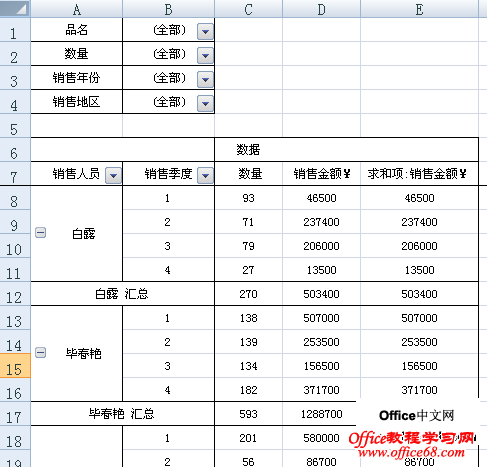Open the 品名 filter dropdown
This screenshot has height=467, width=487.
(205, 32)
